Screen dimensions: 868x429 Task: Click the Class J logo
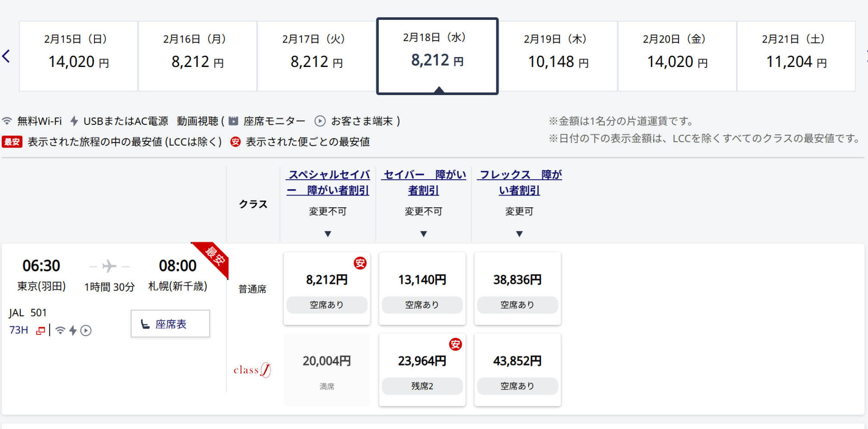pos(252,370)
